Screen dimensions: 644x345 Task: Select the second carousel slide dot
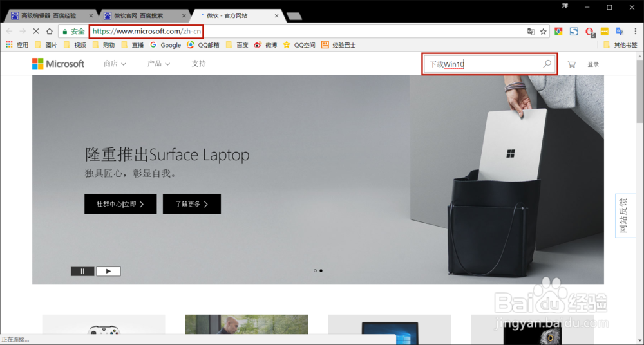coord(321,271)
